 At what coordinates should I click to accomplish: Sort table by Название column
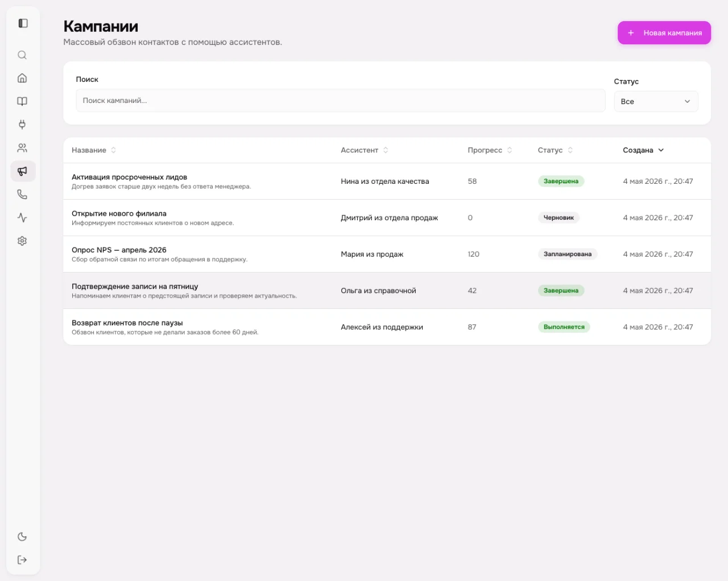94,150
